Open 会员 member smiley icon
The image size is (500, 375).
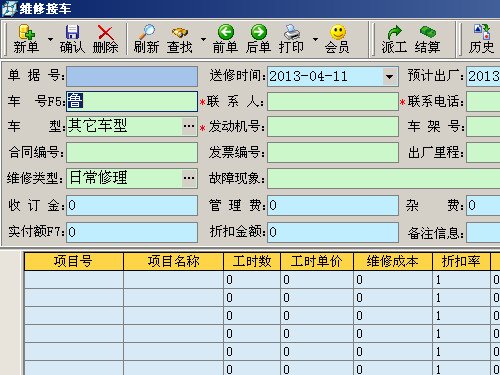coord(337,39)
